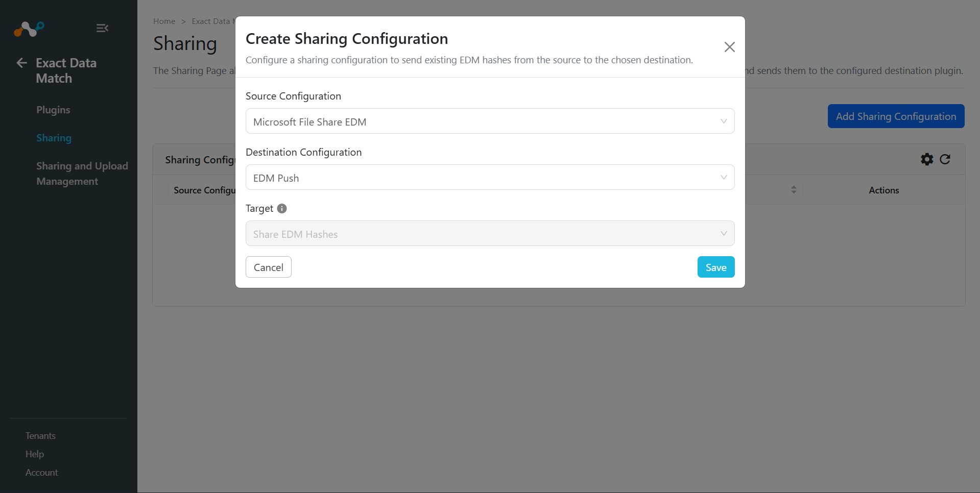Screen dimensions: 980x493
Task: Click Add Sharing Configuration button
Action: click(x=896, y=116)
